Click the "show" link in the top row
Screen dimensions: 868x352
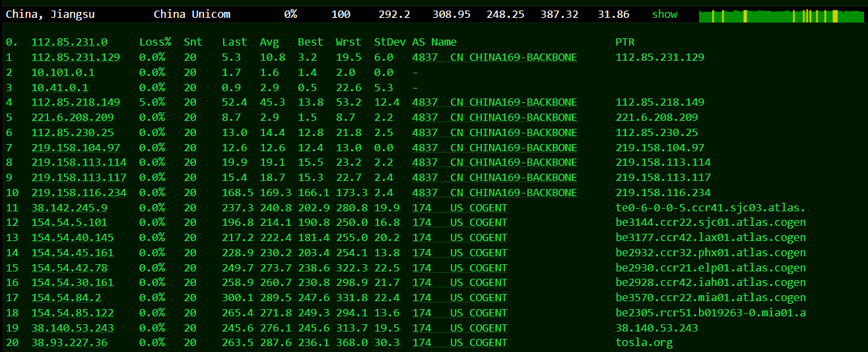(664, 14)
